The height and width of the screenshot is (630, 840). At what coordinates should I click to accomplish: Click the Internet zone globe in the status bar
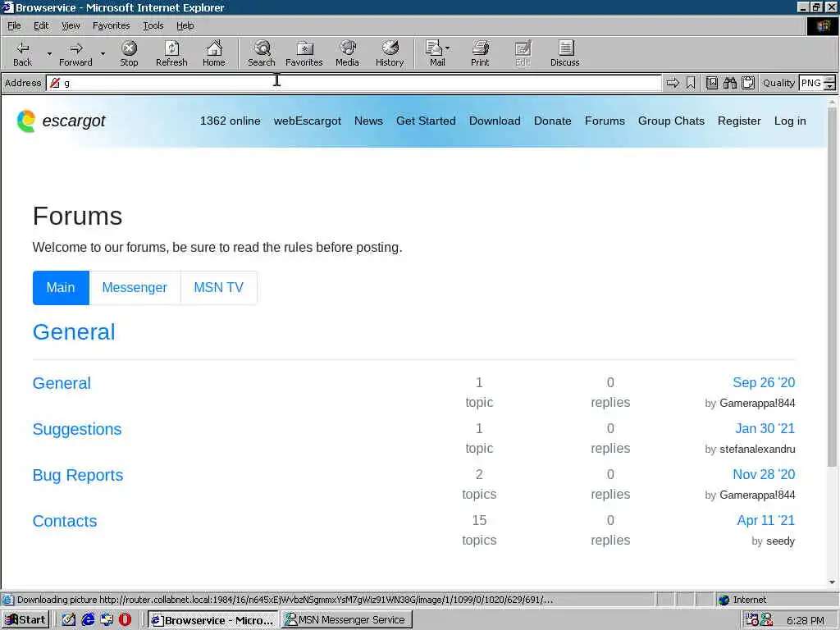[724, 600]
